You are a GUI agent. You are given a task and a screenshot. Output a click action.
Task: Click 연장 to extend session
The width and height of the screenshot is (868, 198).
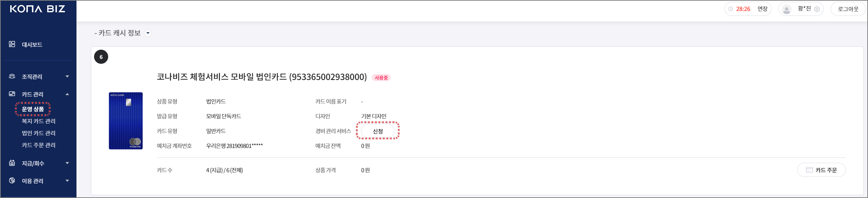click(x=762, y=9)
